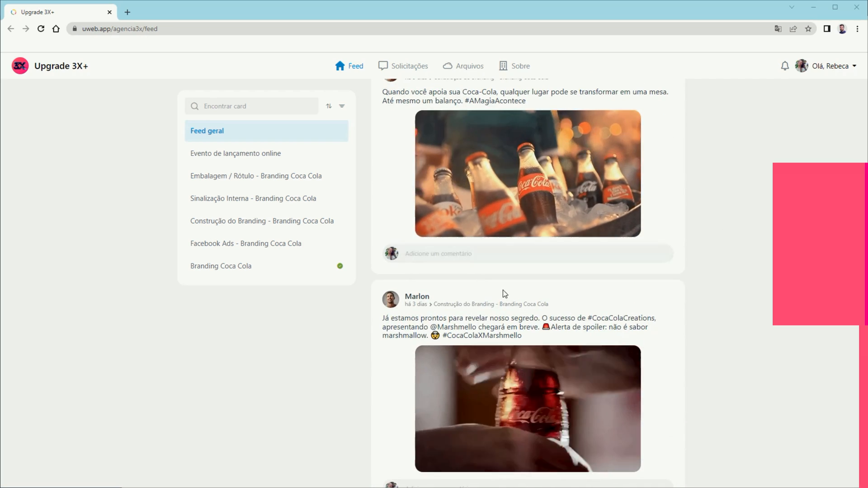
Task: Click the user avatar next to comment box
Action: coord(392,253)
